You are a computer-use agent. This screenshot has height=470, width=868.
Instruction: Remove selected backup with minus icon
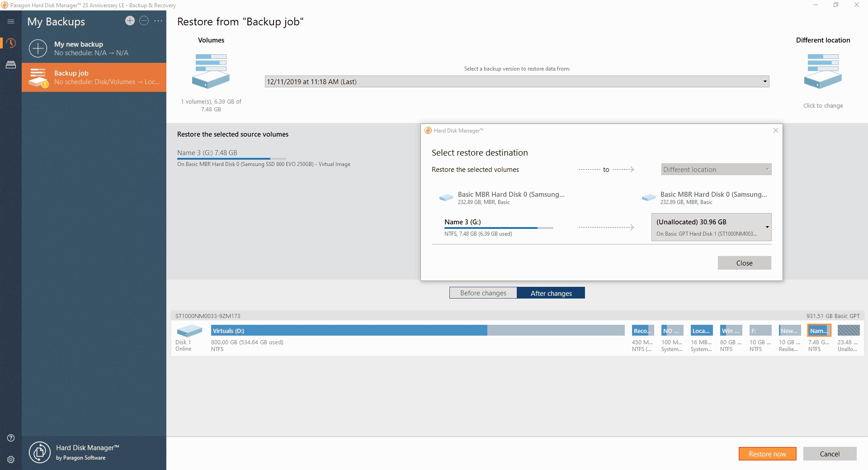coord(144,21)
